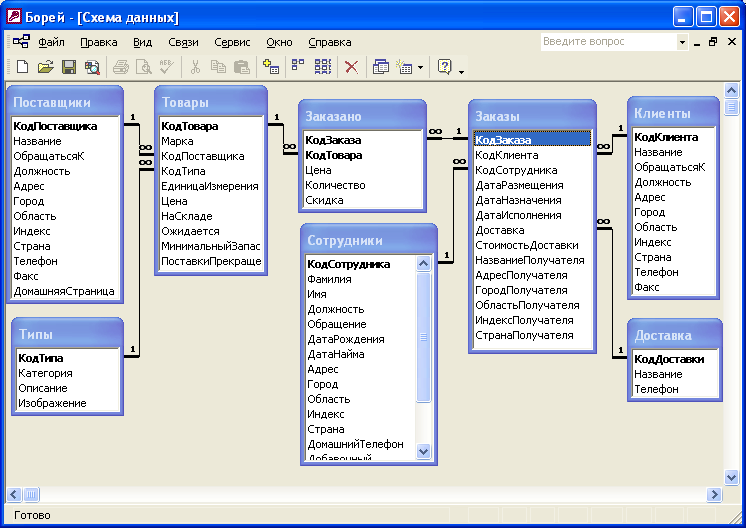
Task: Open the Вид menu
Action: pos(142,42)
